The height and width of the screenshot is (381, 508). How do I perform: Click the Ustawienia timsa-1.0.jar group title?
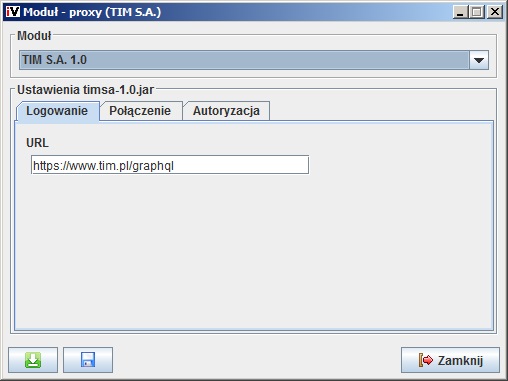click(86, 90)
